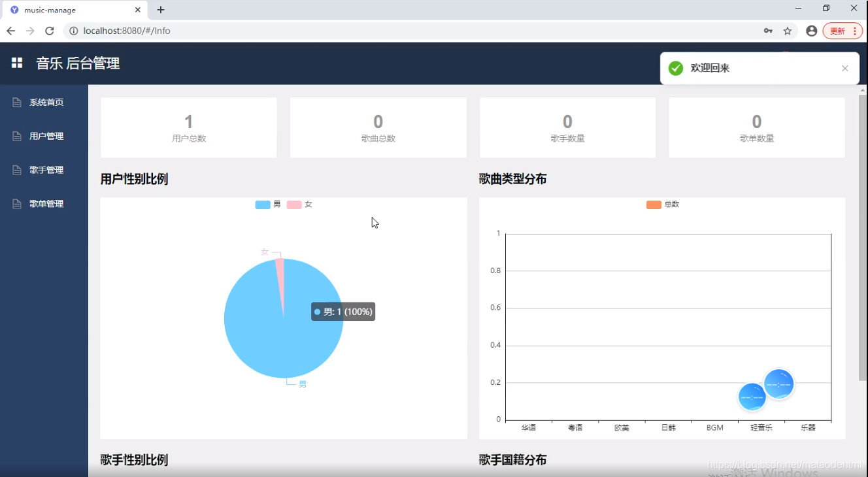Go back in browser history
The height and width of the screenshot is (477, 868).
pyautogui.click(x=10, y=31)
